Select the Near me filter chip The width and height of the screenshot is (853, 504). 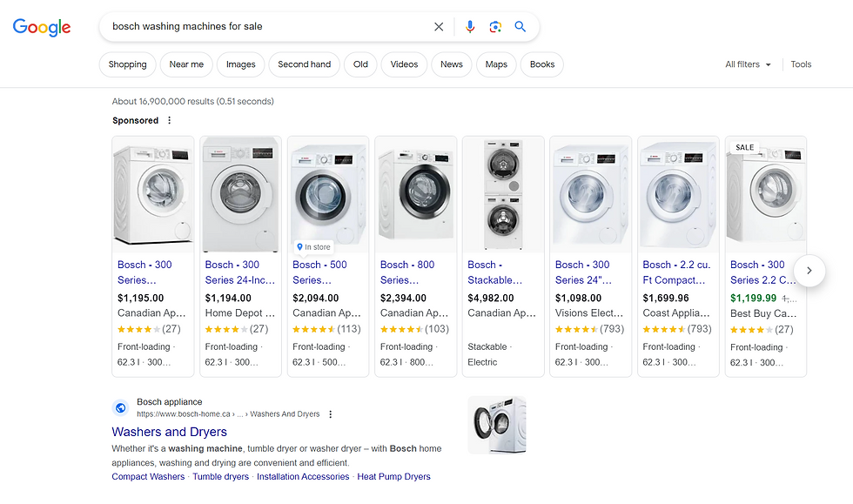pos(186,64)
